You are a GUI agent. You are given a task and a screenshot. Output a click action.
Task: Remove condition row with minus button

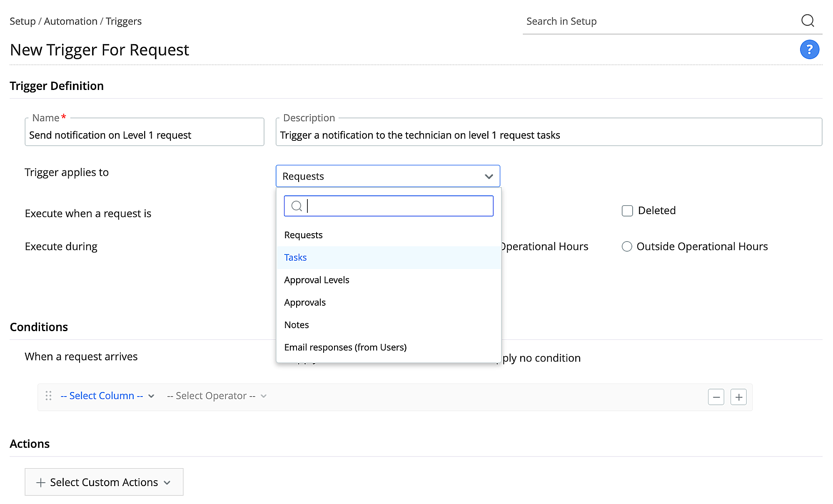716,397
